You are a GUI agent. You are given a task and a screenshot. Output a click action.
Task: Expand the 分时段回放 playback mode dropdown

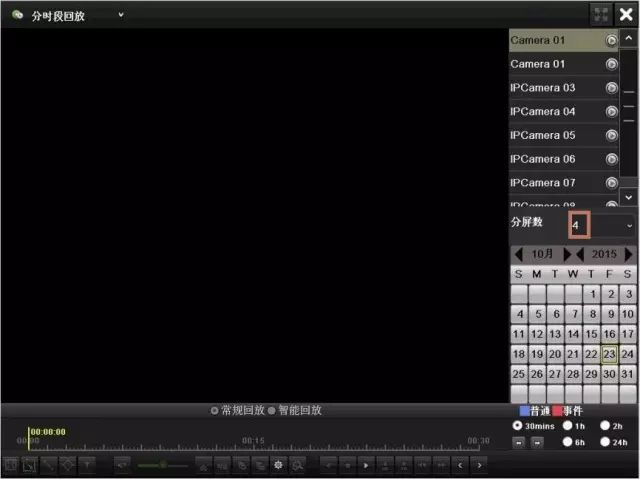tap(121, 15)
